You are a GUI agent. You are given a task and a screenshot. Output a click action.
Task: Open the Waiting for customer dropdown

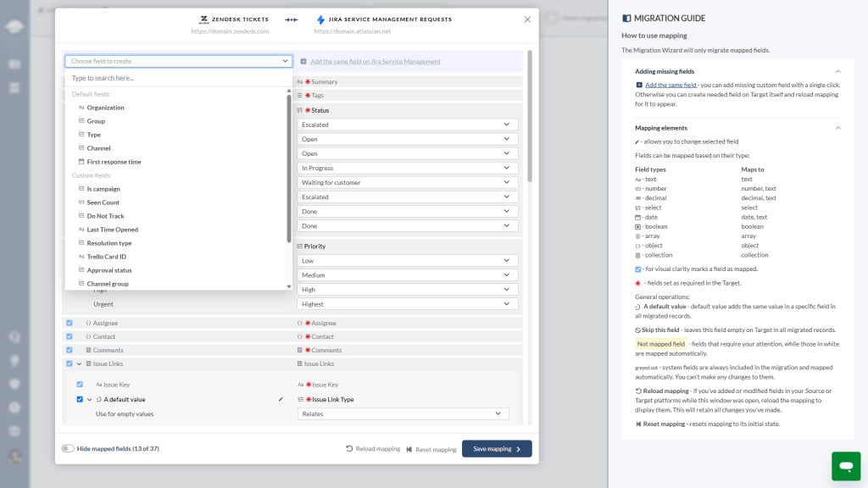coord(408,182)
